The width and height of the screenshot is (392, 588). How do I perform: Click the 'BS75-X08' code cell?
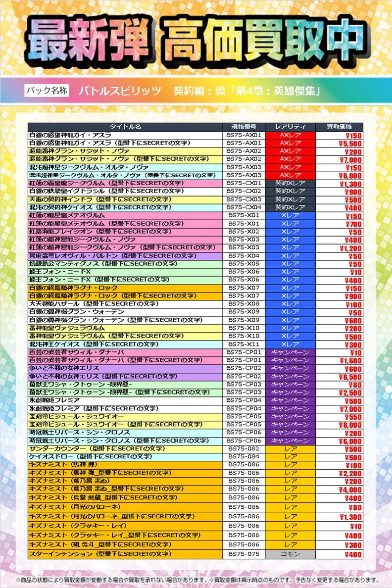244,304
